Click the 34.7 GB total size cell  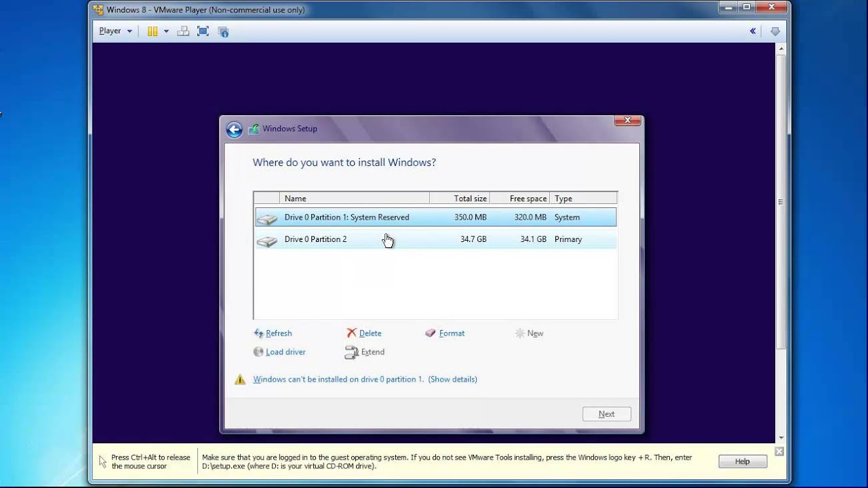[x=473, y=239]
